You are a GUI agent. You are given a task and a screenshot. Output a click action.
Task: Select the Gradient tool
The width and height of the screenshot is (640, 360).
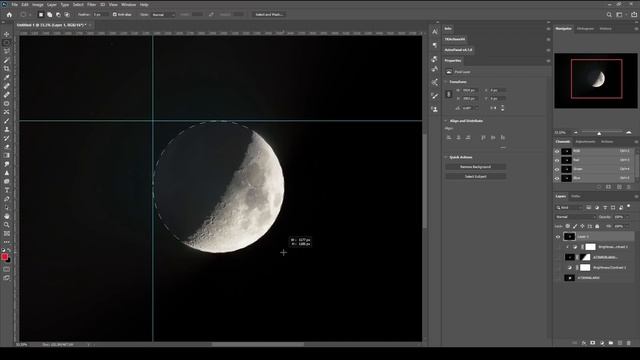pos(7,155)
